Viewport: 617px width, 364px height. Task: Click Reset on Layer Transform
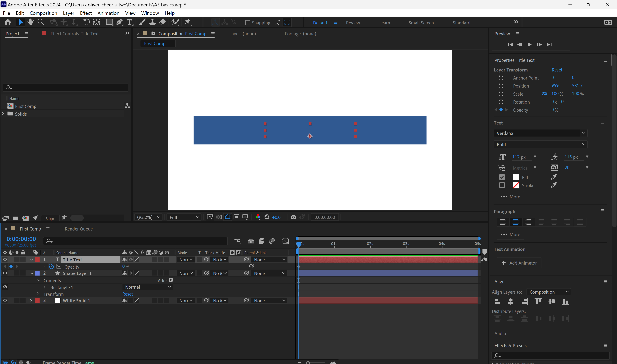coord(557,70)
